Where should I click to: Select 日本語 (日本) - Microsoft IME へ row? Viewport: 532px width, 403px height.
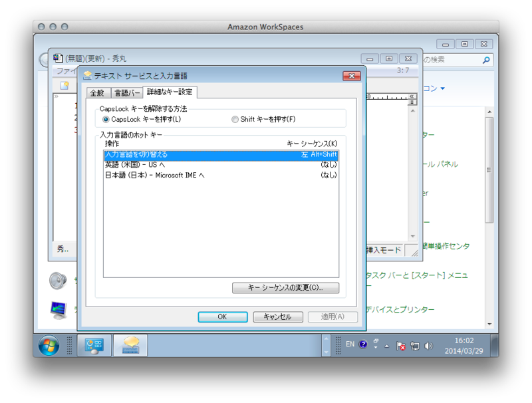coord(221,176)
